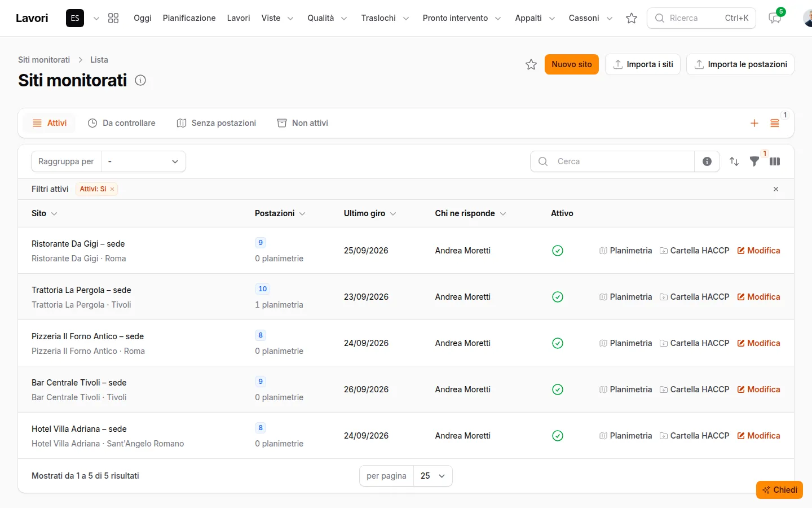Open the Chiedi assistant button

pos(779,490)
